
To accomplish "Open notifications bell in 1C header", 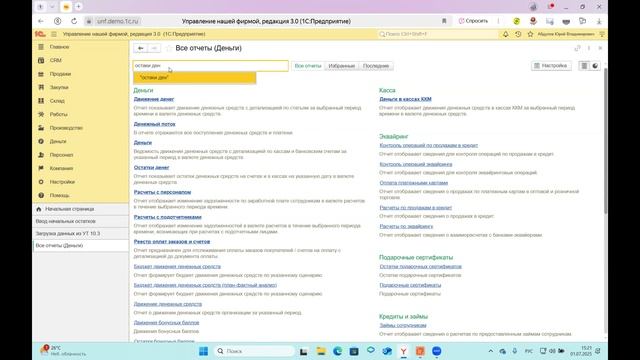I will click(x=505, y=34).
